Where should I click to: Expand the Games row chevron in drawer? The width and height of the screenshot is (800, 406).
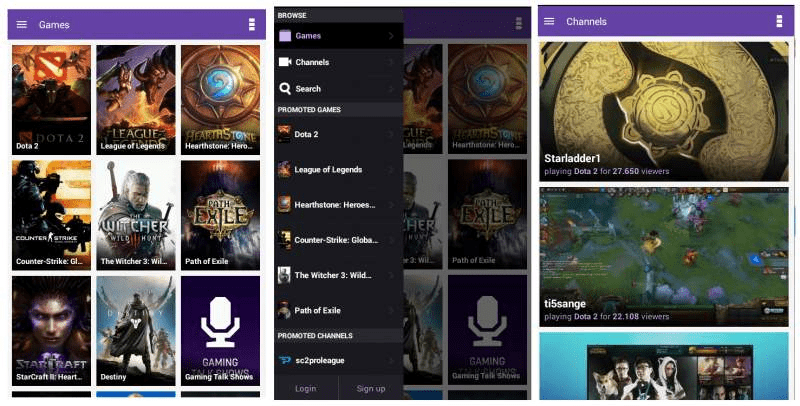point(391,36)
